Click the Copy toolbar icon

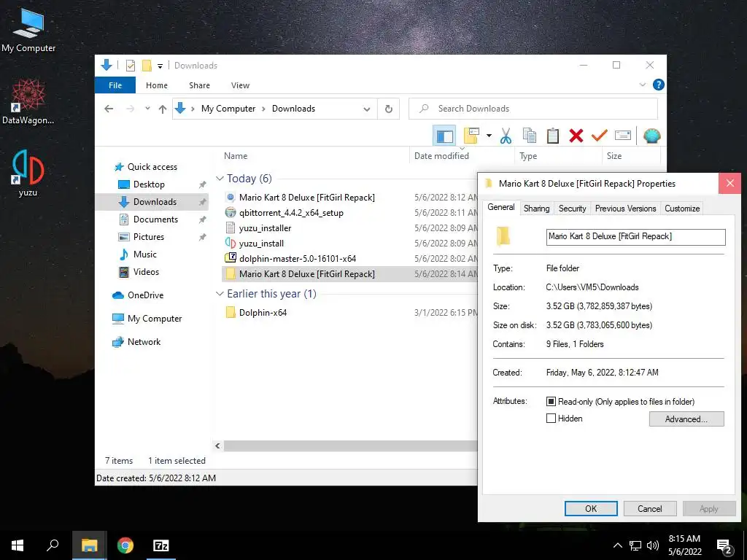click(x=530, y=136)
